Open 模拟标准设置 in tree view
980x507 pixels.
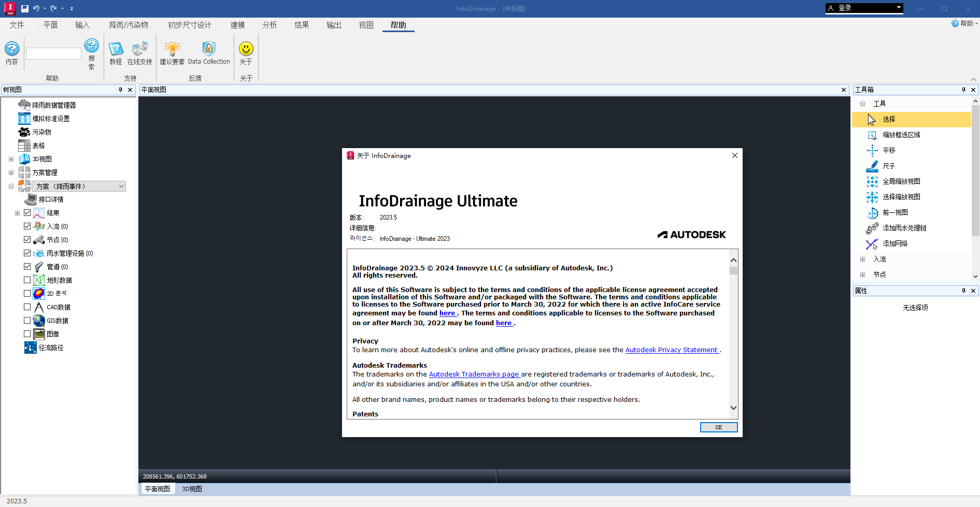pyautogui.click(x=44, y=119)
